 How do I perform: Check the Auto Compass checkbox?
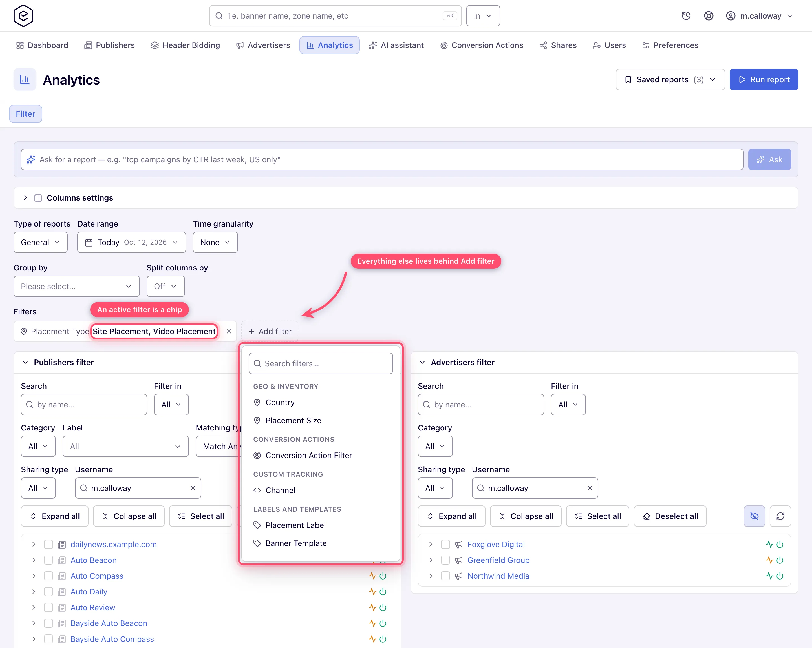(48, 576)
